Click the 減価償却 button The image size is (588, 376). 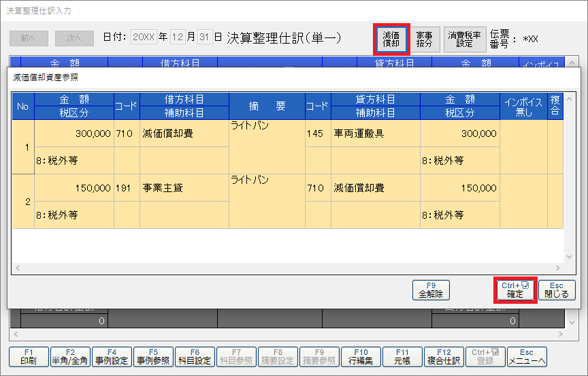pos(391,40)
